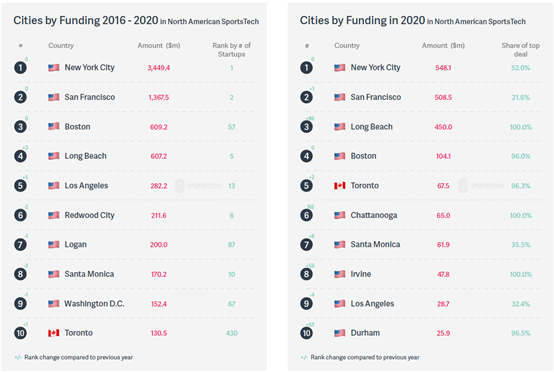Click Santa Monica in the 2020 table

(x=375, y=244)
